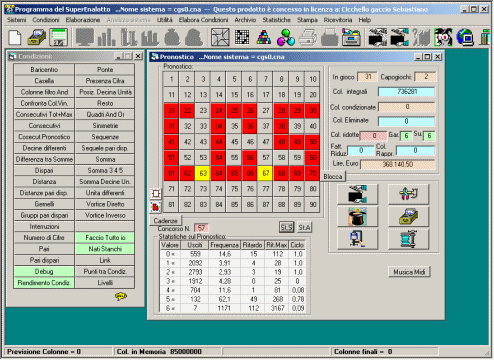Click the magician top hat button
Viewport: 494px width, 360px height.
click(357, 217)
